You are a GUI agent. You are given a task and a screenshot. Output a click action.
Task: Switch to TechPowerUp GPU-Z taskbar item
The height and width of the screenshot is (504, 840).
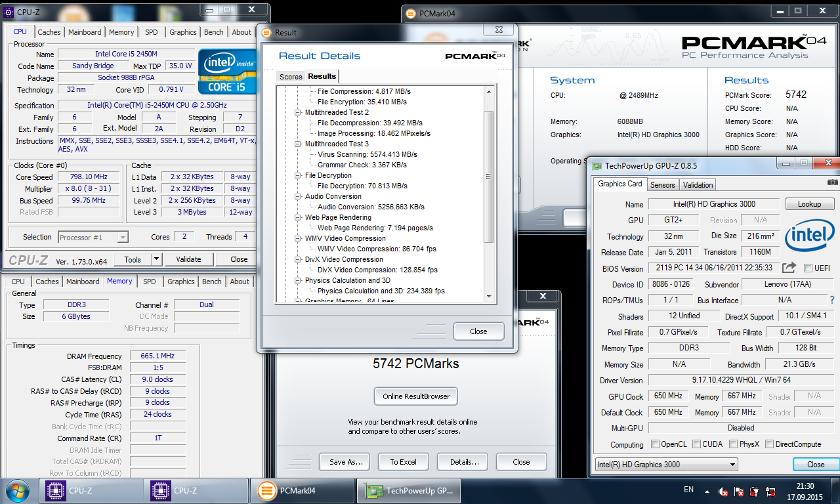(x=409, y=490)
